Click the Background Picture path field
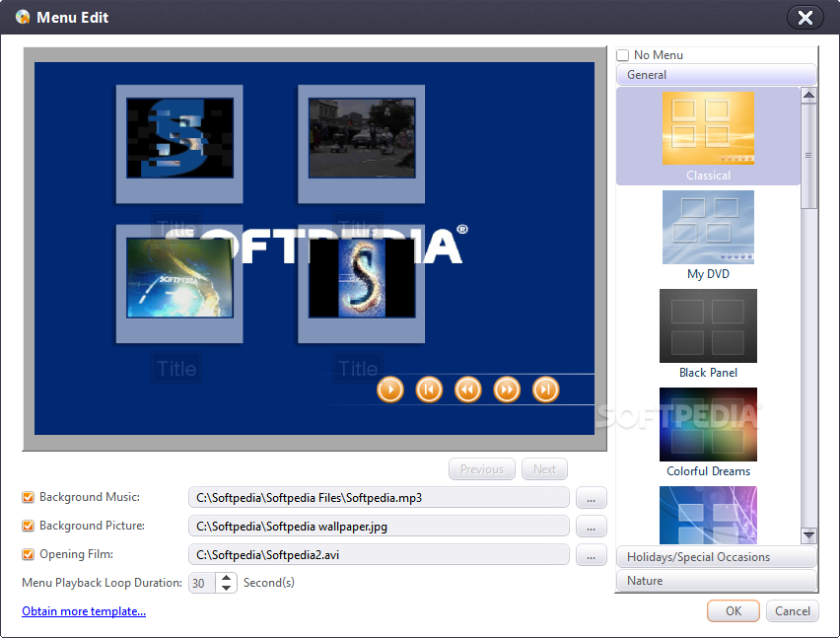The image size is (840, 638). [x=379, y=526]
